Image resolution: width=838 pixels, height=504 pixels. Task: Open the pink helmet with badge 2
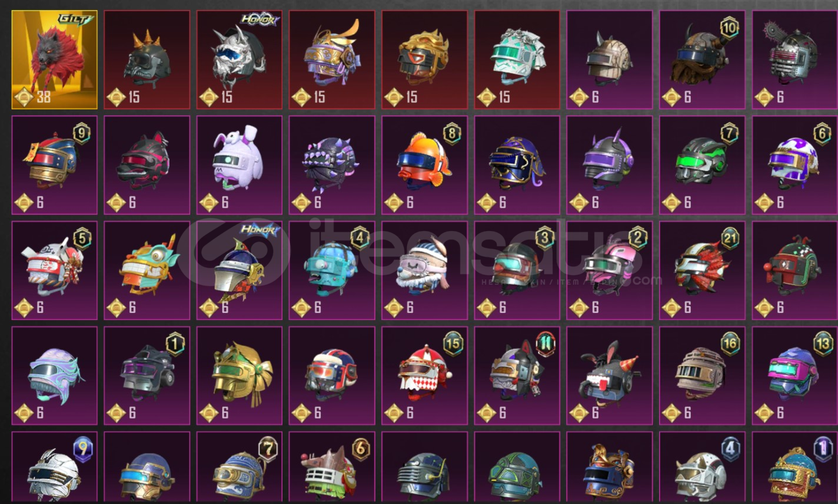[610, 270]
